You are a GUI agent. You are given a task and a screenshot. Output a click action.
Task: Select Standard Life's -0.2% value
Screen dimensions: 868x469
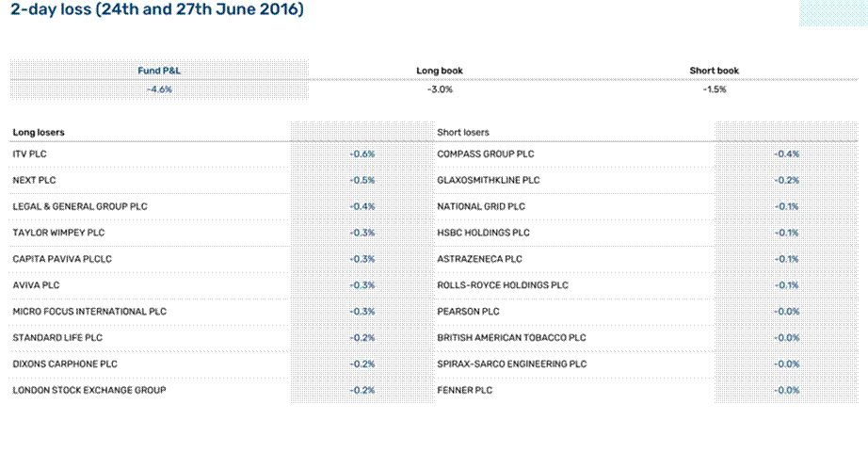[362, 337]
